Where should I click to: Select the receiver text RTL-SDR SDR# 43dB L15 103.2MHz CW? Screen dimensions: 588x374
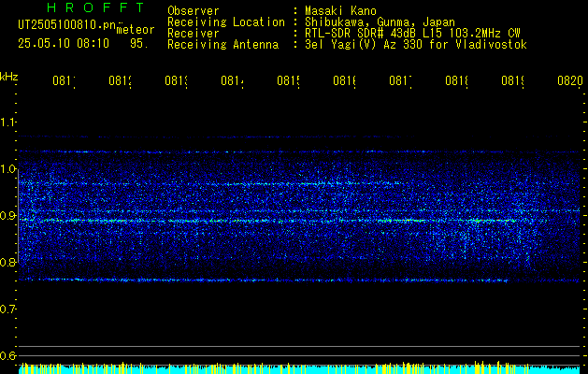[x=412, y=34]
